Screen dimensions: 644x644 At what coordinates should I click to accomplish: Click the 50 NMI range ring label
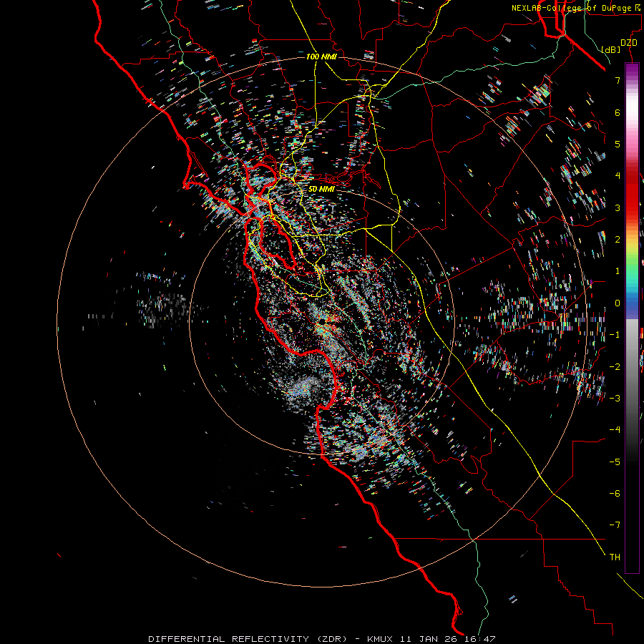click(321, 189)
